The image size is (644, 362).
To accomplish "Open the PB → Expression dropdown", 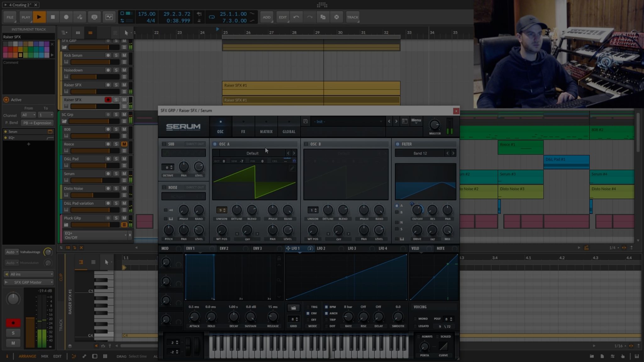I will point(37,123).
